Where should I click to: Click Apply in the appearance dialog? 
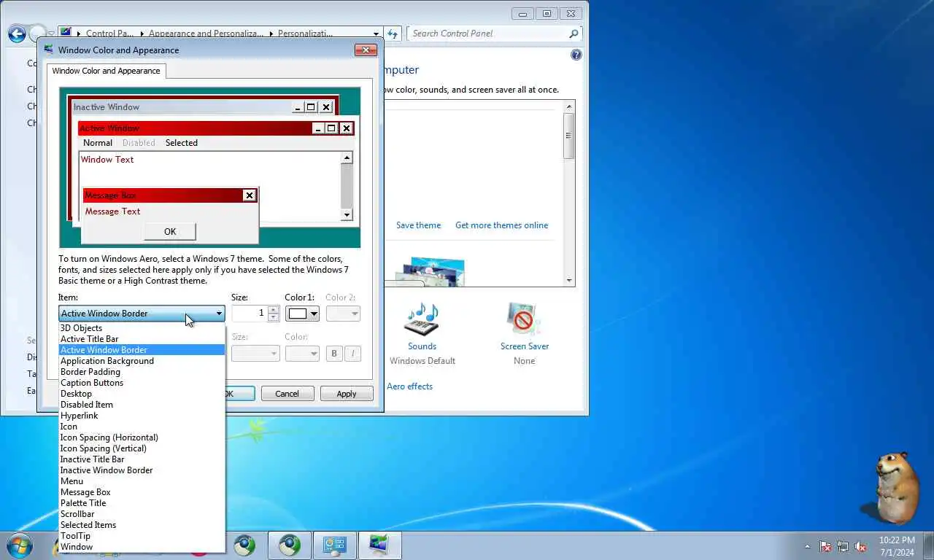[347, 394]
